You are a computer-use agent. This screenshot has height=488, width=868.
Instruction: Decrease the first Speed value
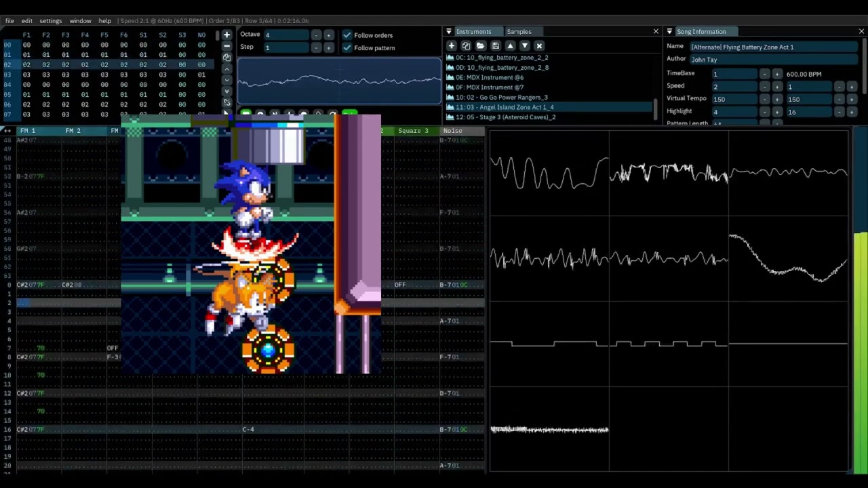click(765, 87)
